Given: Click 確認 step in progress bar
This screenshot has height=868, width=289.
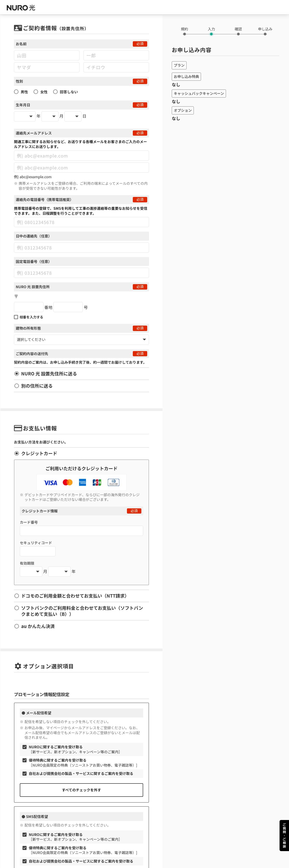Looking at the screenshot, I should point(238,31).
